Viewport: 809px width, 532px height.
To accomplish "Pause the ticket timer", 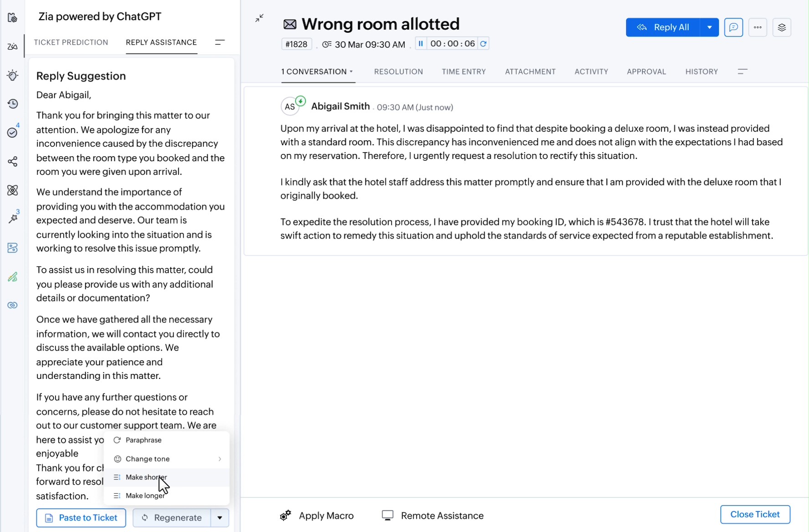I will (x=421, y=44).
